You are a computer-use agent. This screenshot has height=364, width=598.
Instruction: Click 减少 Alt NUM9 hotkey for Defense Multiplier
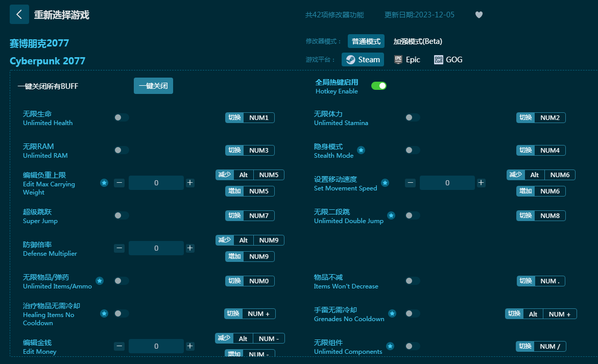(x=250, y=240)
